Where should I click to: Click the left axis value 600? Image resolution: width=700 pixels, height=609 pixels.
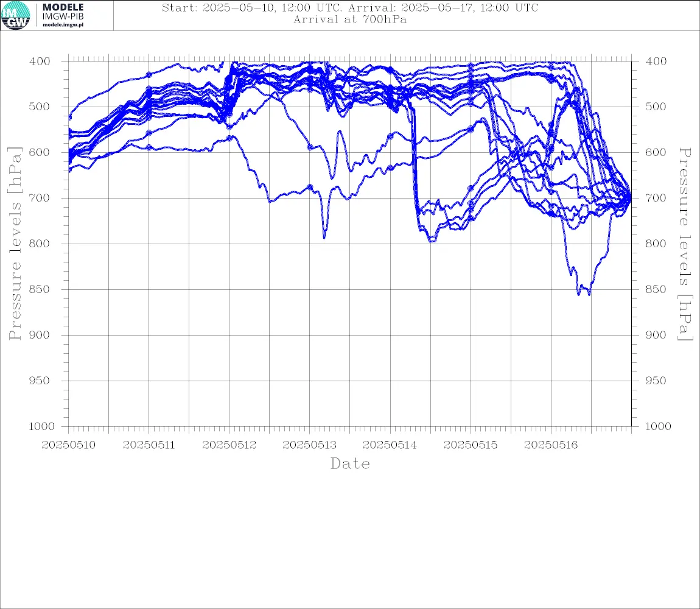(40, 152)
